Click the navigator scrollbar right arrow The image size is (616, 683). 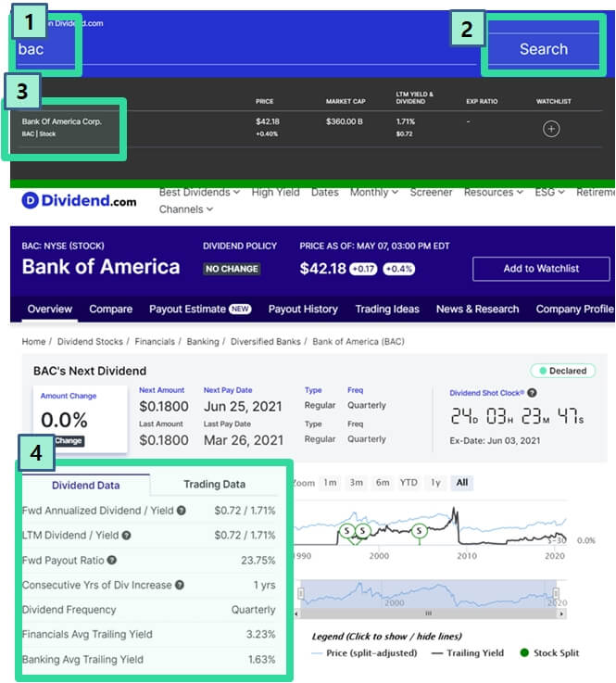[561, 613]
